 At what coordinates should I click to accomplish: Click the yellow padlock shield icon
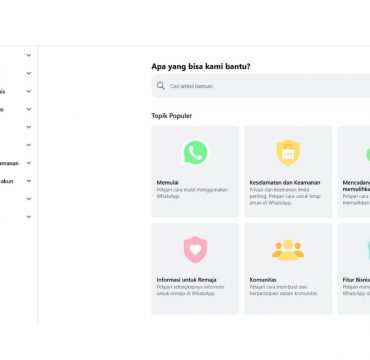pyautogui.click(x=288, y=152)
